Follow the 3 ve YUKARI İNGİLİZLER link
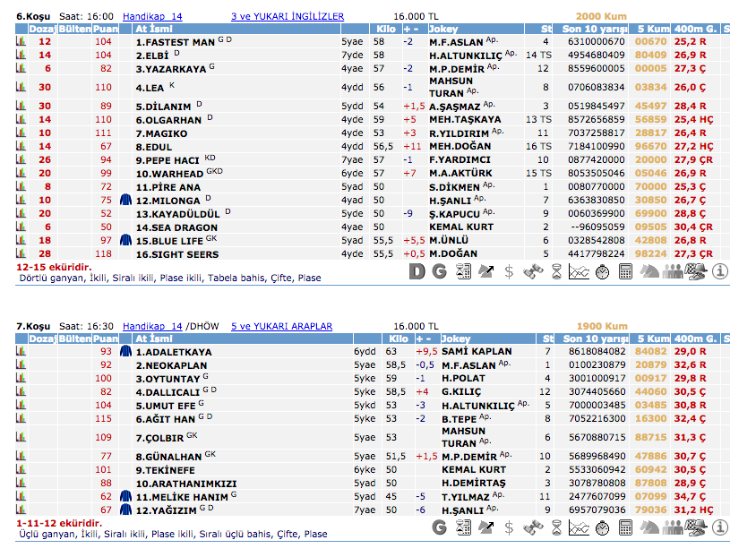The image size is (756, 557). pos(288,16)
